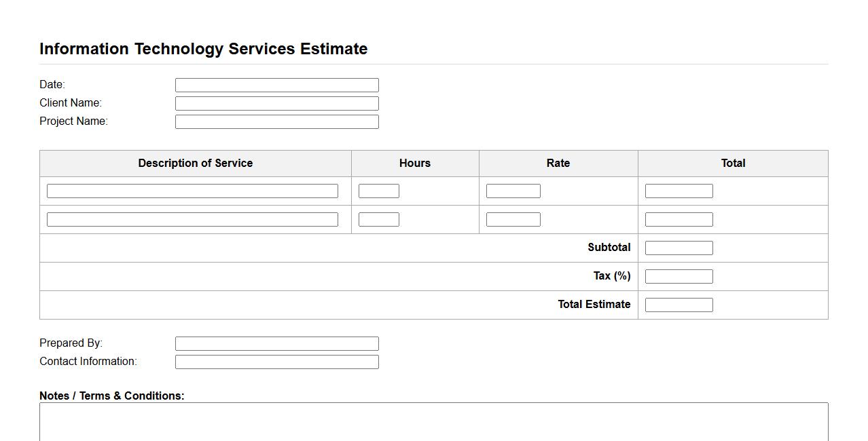Click the second row Rate field

pos(513,220)
